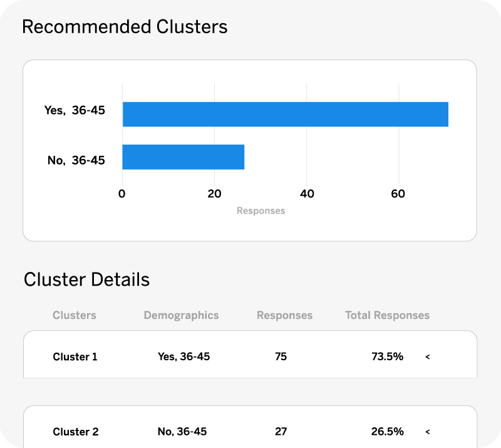Click the Yes, 36-45 blue bar
Image resolution: width=501 pixels, height=448 pixels.
[286, 114]
